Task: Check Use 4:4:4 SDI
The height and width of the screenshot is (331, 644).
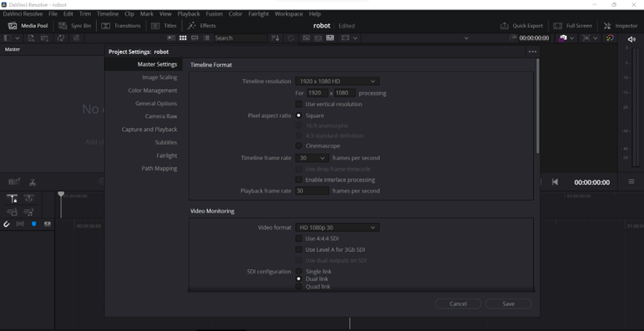Action: (299, 239)
